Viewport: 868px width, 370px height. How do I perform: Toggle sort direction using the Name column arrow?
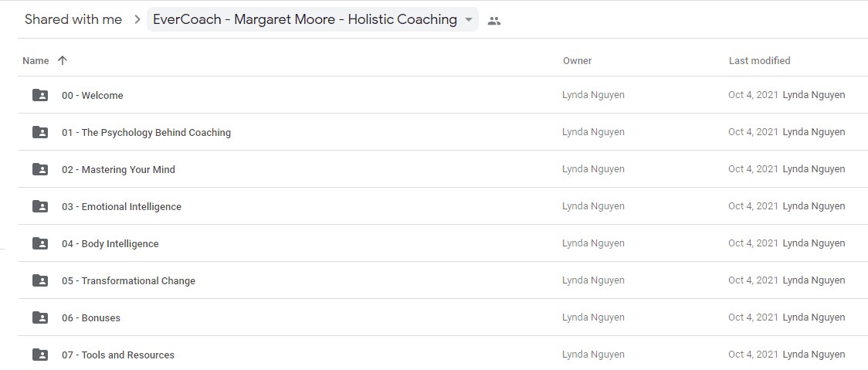pyautogui.click(x=63, y=60)
